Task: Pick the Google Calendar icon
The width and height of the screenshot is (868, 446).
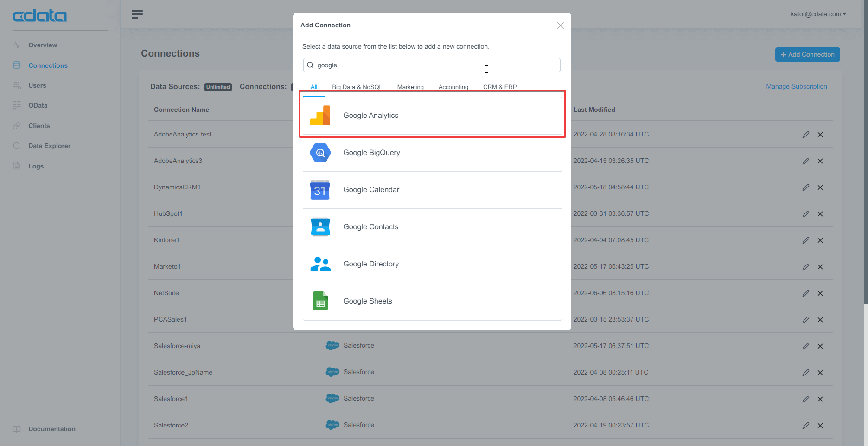Action: (x=320, y=190)
